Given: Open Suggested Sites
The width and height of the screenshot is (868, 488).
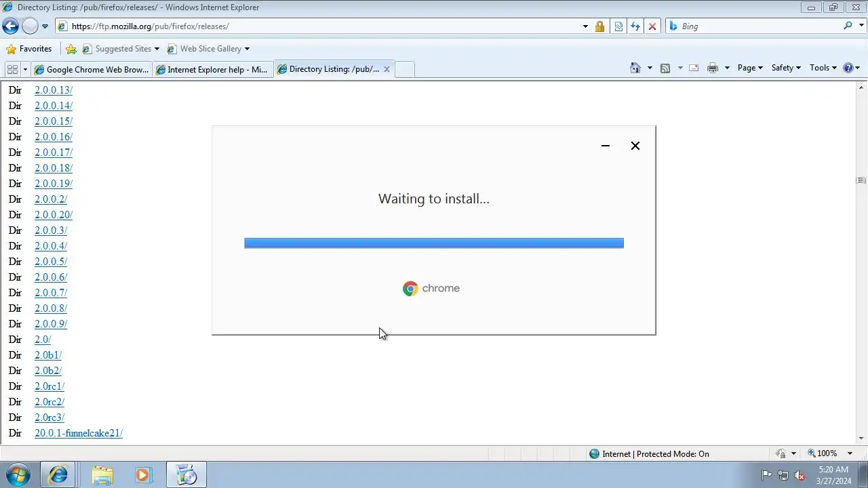Looking at the screenshot, I should pyautogui.click(x=121, y=49).
